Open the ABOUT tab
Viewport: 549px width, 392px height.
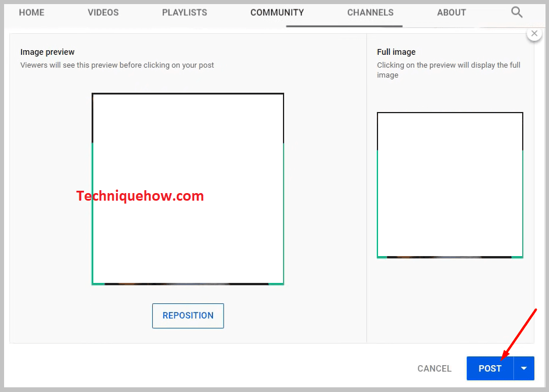click(452, 13)
